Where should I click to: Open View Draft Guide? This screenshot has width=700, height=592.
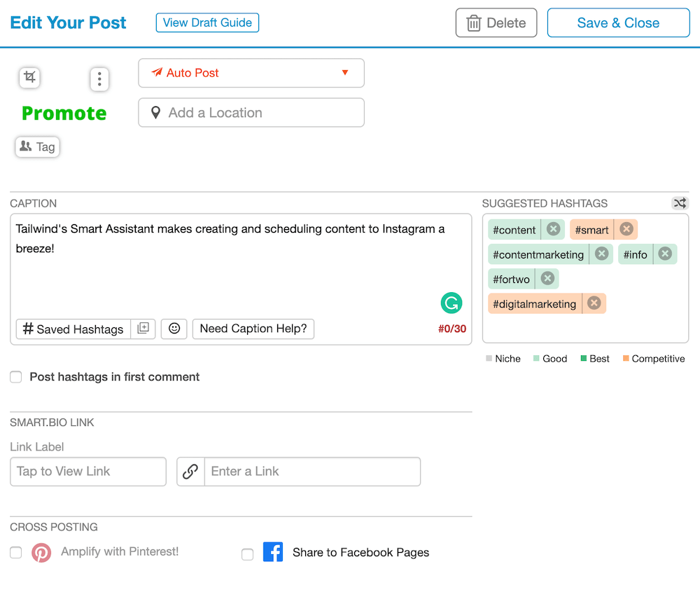click(x=207, y=23)
